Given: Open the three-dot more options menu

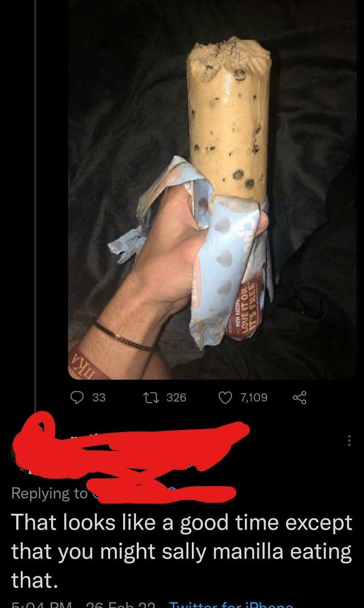Looking at the screenshot, I should [x=349, y=441].
